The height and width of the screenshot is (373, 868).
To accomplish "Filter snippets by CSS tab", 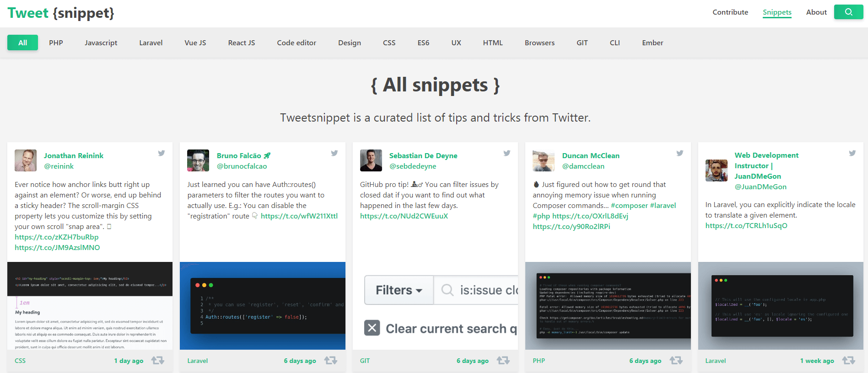I will coord(389,43).
